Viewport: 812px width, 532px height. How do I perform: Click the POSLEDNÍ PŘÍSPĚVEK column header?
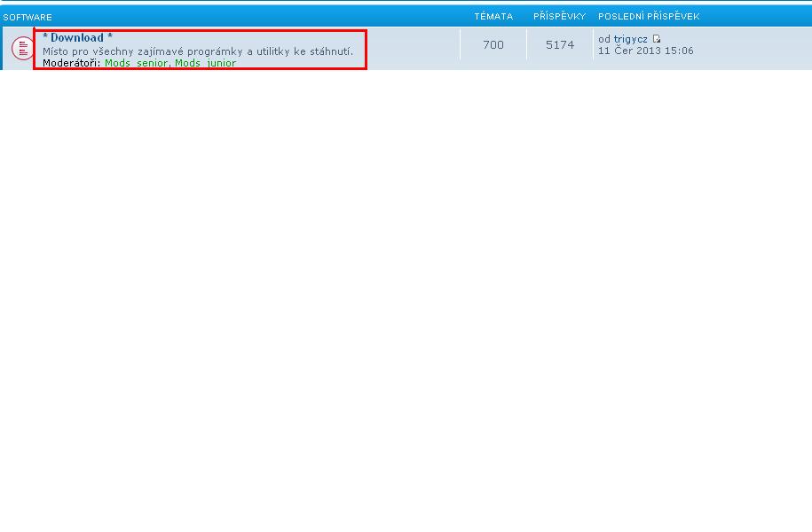pos(649,17)
